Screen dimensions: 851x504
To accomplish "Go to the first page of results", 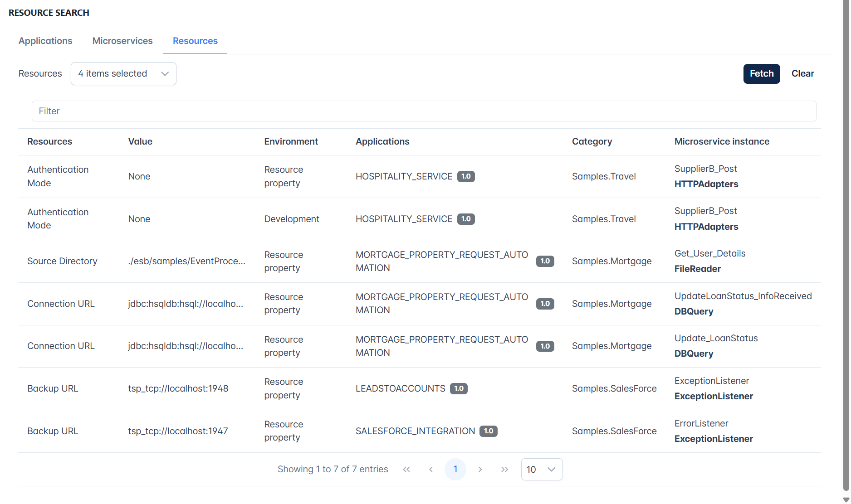I will [406, 470].
